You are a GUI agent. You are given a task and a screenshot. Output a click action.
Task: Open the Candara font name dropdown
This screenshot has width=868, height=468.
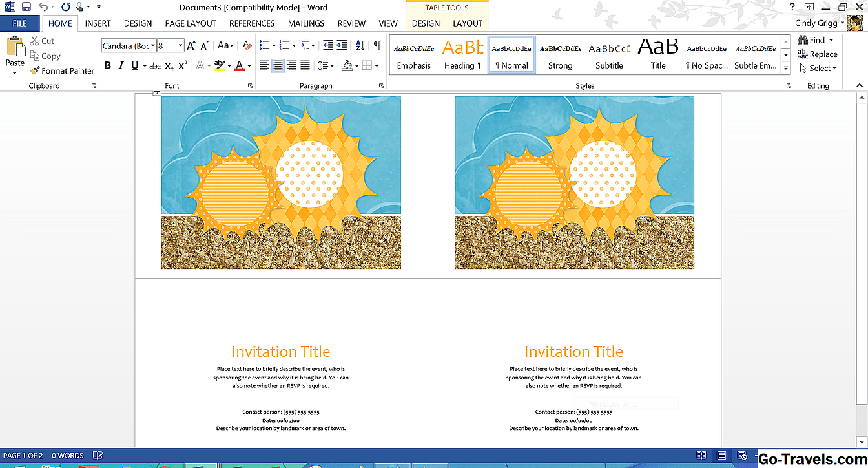(x=153, y=46)
